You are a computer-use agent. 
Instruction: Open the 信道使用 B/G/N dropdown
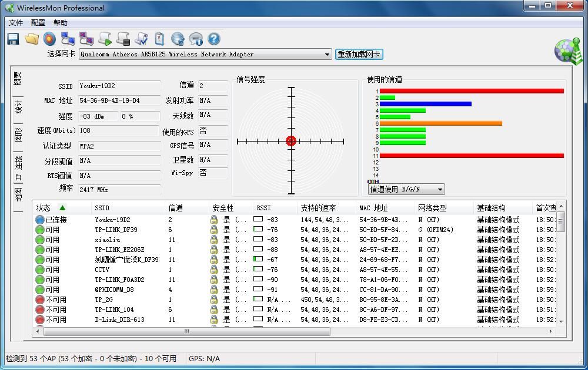(406, 190)
